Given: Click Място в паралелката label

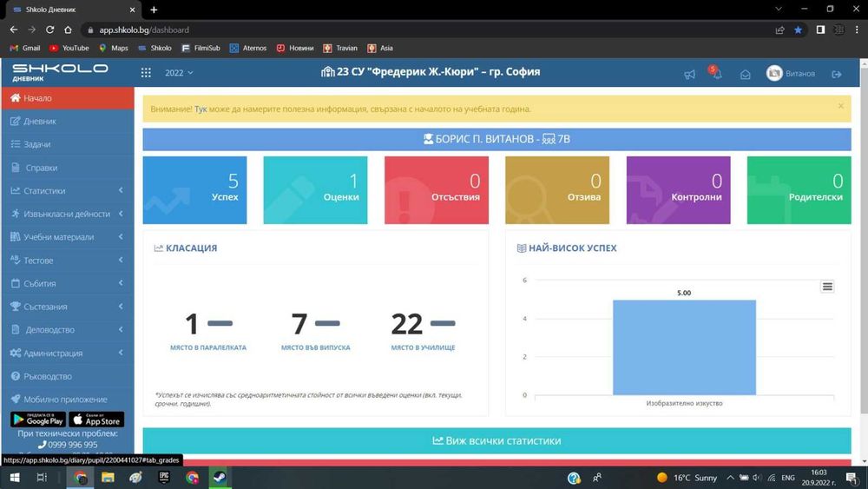Looking at the screenshot, I should click(208, 347).
